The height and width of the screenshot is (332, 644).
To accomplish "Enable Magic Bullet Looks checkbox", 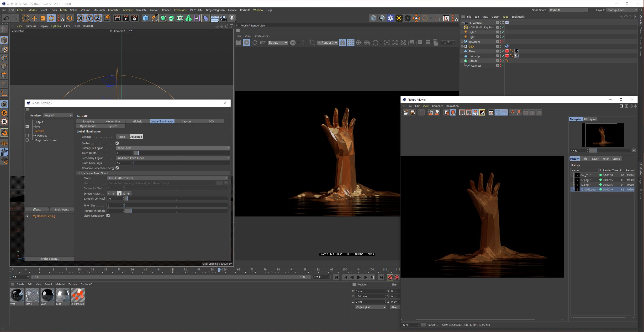I will (x=27, y=140).
